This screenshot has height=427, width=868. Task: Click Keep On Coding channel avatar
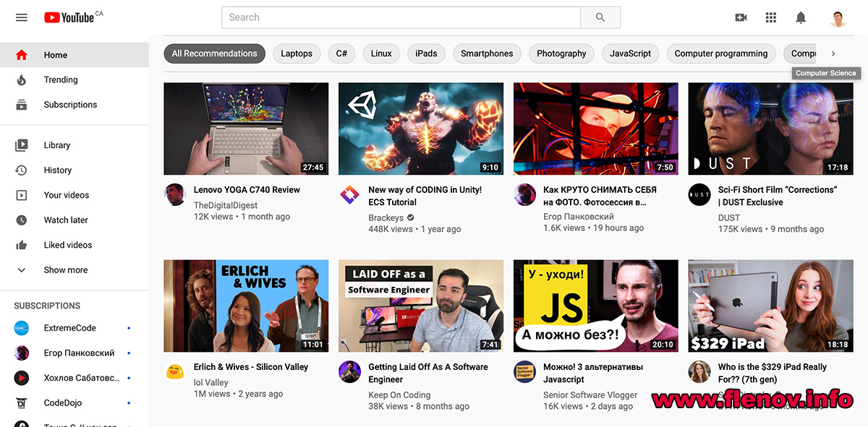[x=350, y=372]
